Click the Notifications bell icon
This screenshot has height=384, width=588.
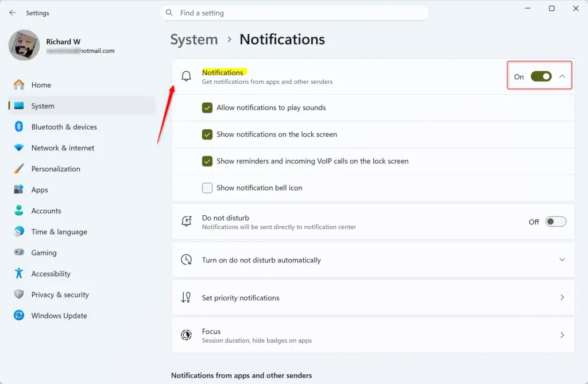coord(186,76)
